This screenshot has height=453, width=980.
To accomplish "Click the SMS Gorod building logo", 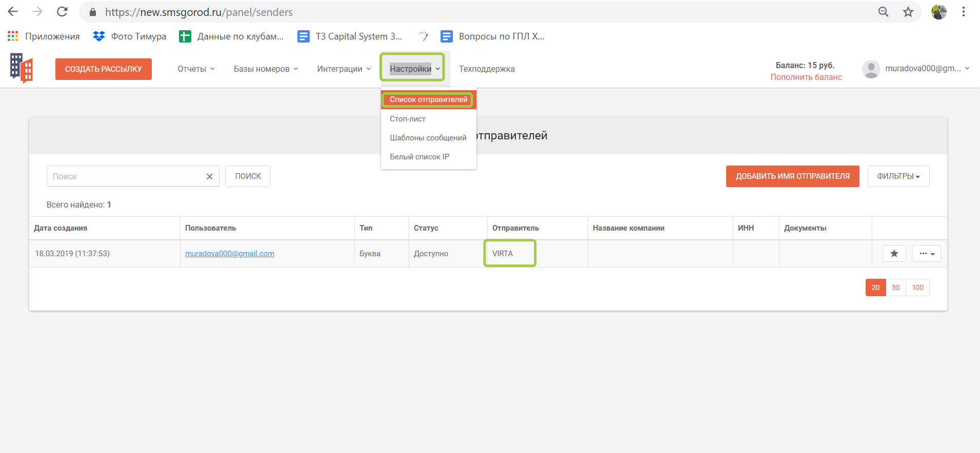I will (22, 68).
